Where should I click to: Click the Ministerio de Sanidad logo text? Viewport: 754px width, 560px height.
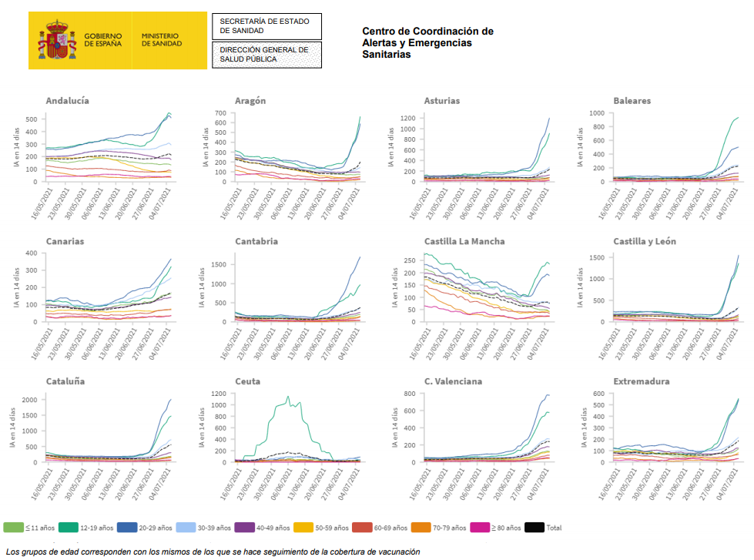click(160, 40)
